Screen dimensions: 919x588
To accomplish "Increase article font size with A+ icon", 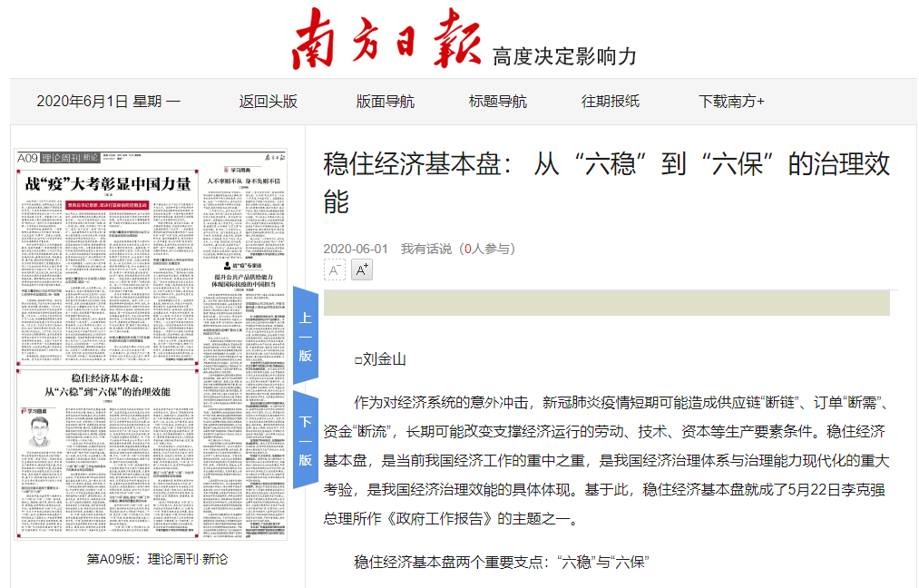I will coord(361,269).
